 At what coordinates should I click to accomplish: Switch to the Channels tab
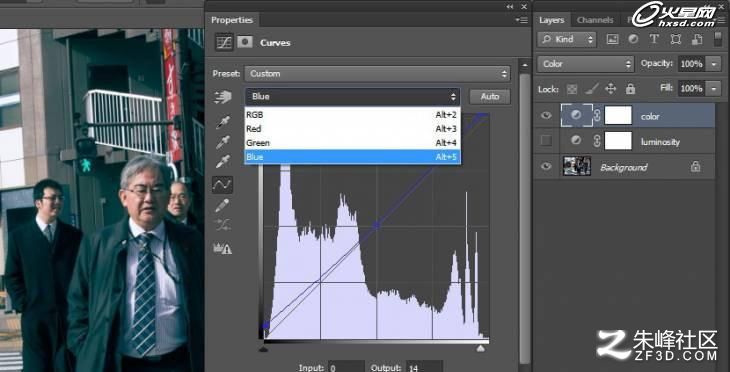point(595,20)
